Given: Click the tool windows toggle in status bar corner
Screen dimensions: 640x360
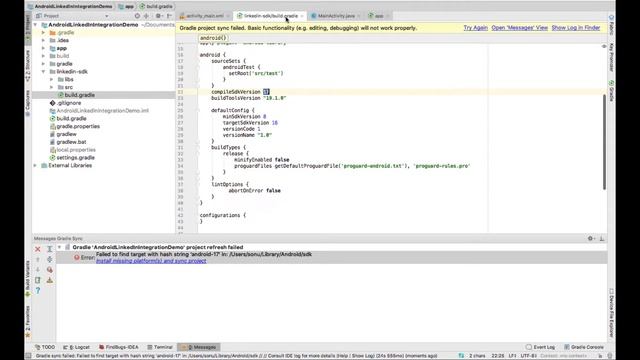Looking at the screenshot, I should [28, 356].
